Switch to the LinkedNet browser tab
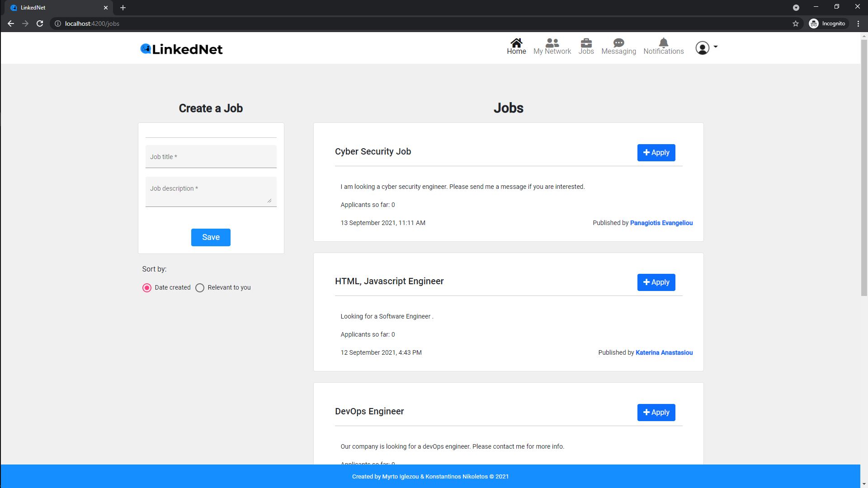Screen dimensions: 868x488 (x=54, y=8)
